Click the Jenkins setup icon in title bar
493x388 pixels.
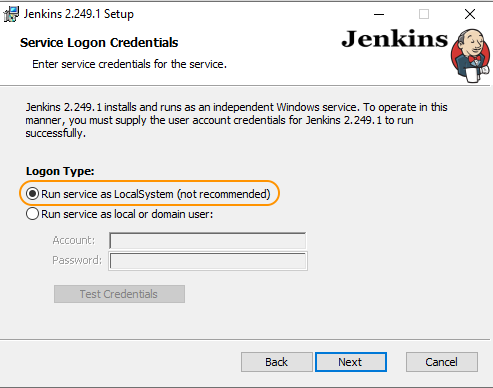pyautogui.click(x=11, y=14)
